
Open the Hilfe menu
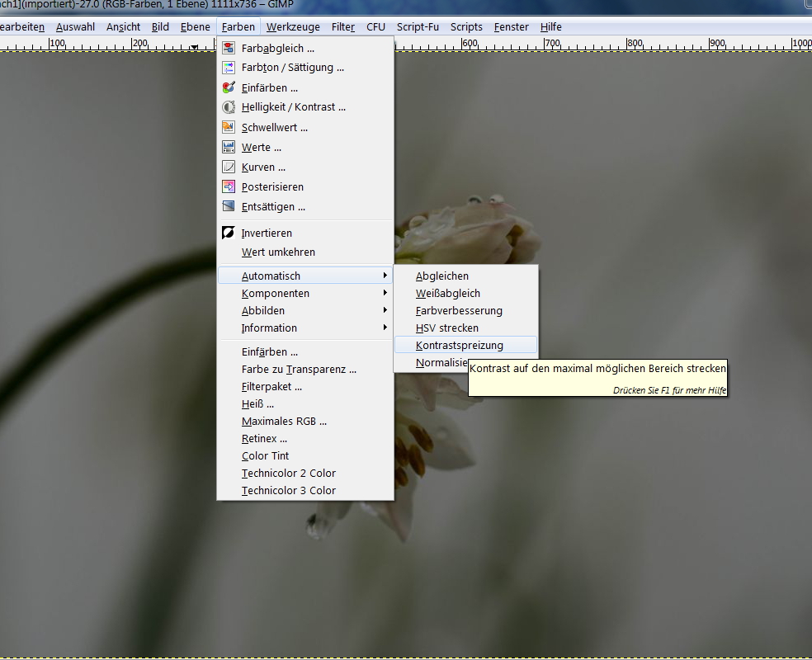[x=550, y=27]
